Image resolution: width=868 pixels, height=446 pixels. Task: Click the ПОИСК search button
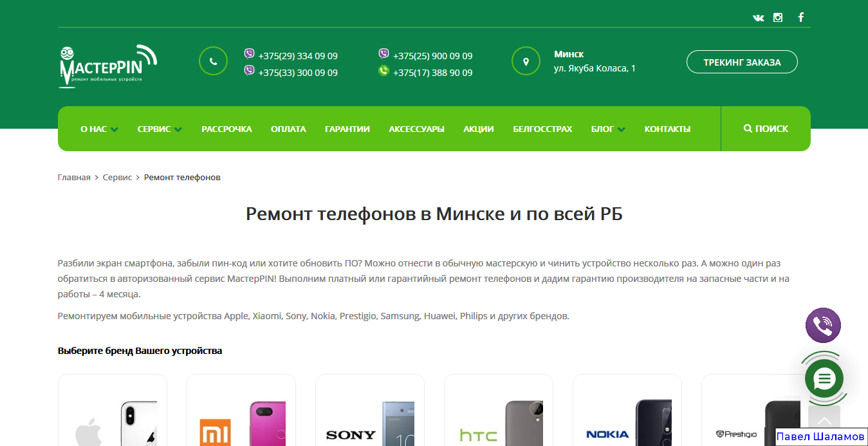[x=766, y=129]
